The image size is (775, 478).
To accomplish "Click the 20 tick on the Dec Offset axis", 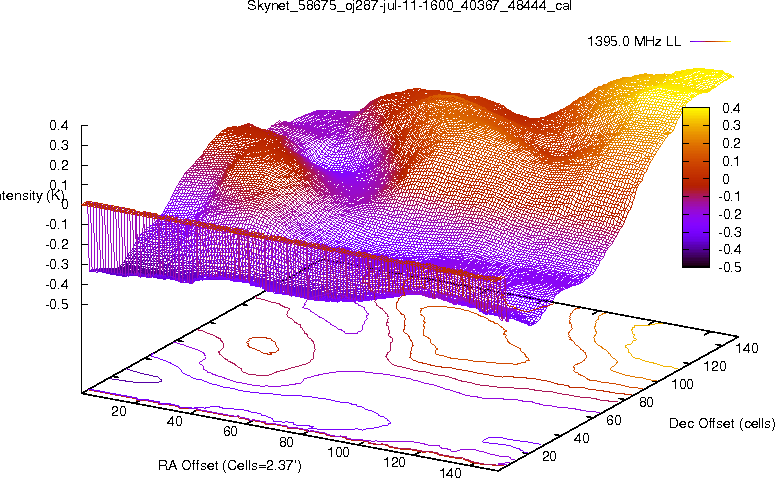I will (549, 456).
